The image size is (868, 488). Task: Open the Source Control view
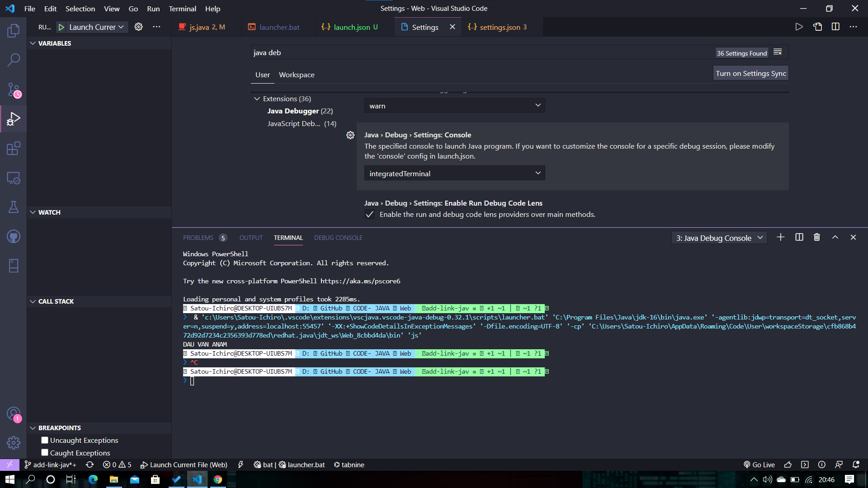point(14,90)
